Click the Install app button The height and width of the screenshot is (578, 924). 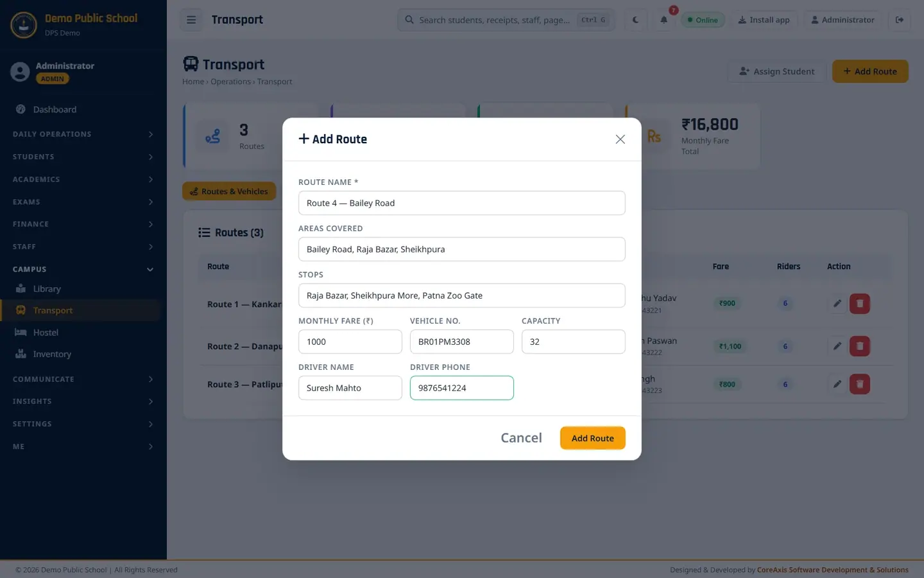pyautogui.click(x=764, y=20)
